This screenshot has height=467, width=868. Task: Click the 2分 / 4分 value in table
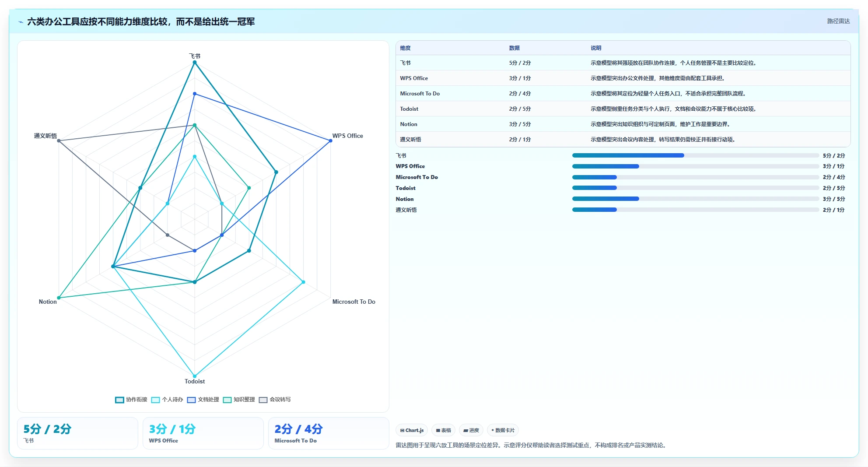click(520, 94)
